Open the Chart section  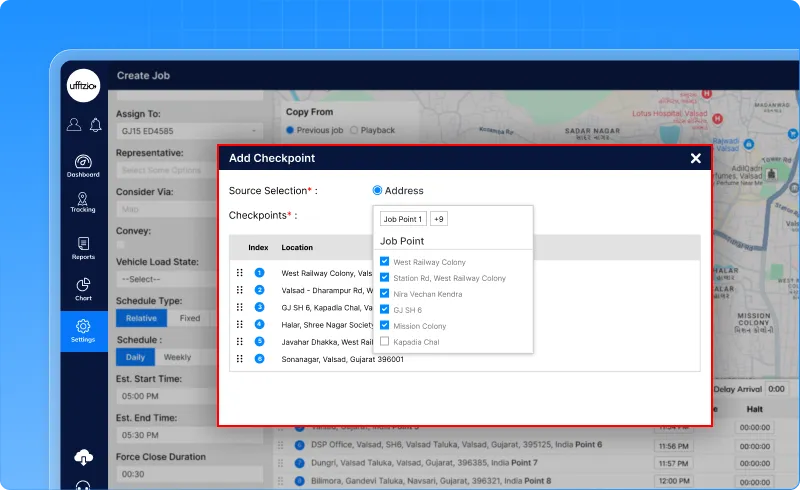tap(83, 289)
